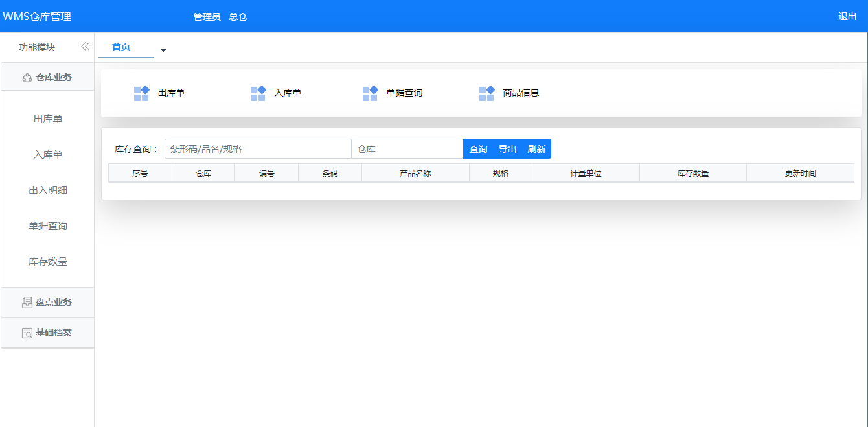Click the 出库单 shortcut tile icon
Screen dimensions: 868x427
tap(141, 93)
